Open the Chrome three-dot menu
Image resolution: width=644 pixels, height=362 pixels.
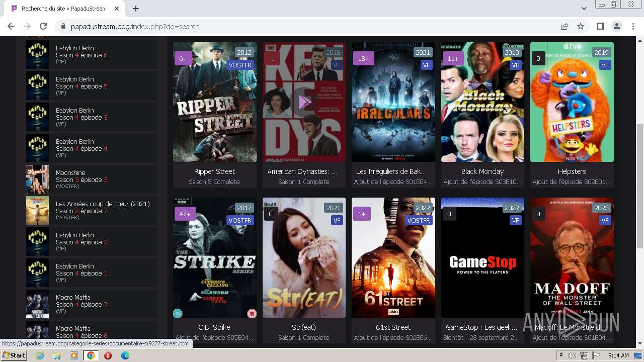click(632, 26)
